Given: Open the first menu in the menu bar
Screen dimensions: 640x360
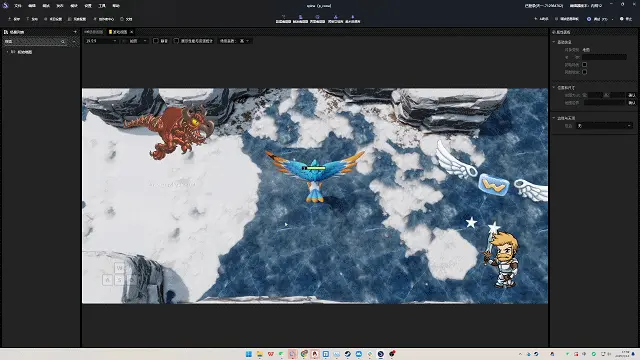Looking at the screenshot, I should pyautogui.click(x=18, y=6).
